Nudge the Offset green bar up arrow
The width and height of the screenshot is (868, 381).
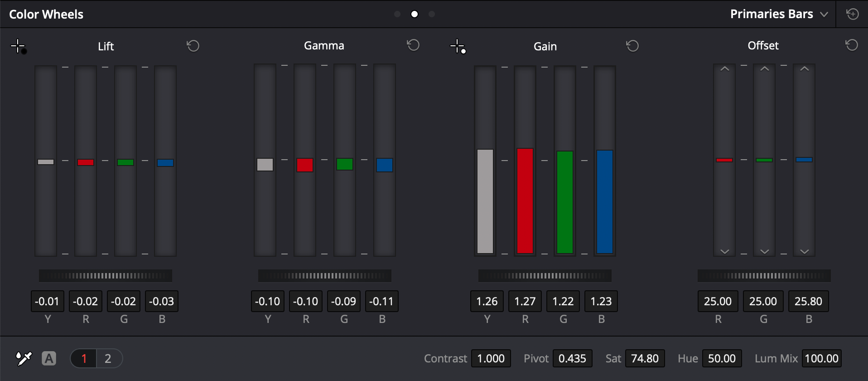click(x=765, y=69)
